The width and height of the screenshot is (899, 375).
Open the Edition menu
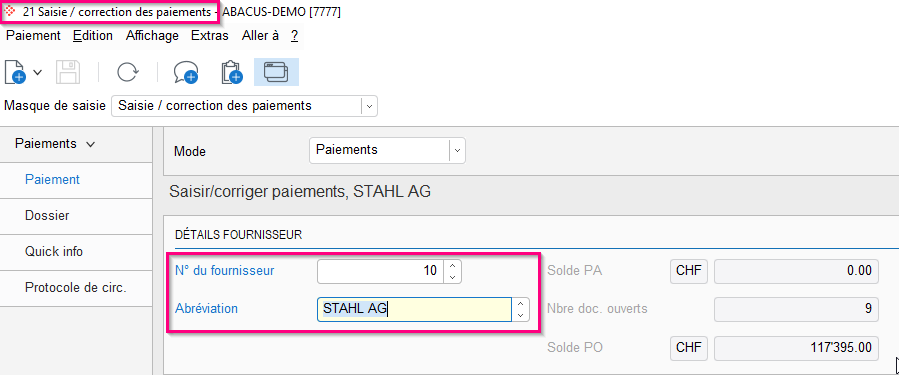coord(93,36)
